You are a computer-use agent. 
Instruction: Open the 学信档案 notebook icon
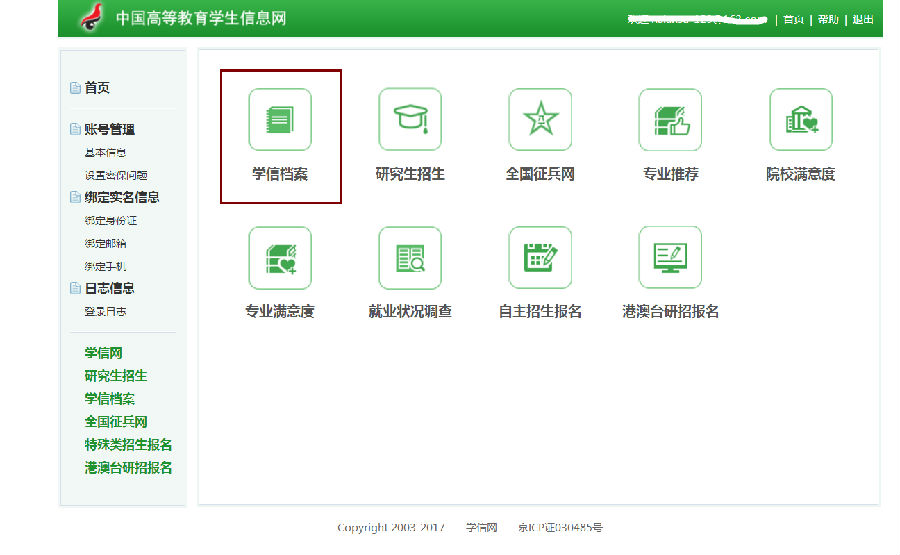280,120
